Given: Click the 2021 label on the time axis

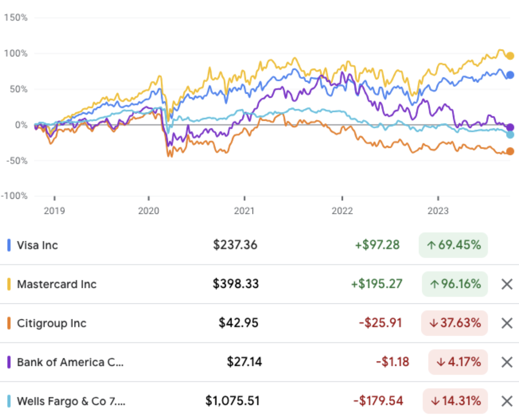Looking at the screenshot, I should point(244,211).
